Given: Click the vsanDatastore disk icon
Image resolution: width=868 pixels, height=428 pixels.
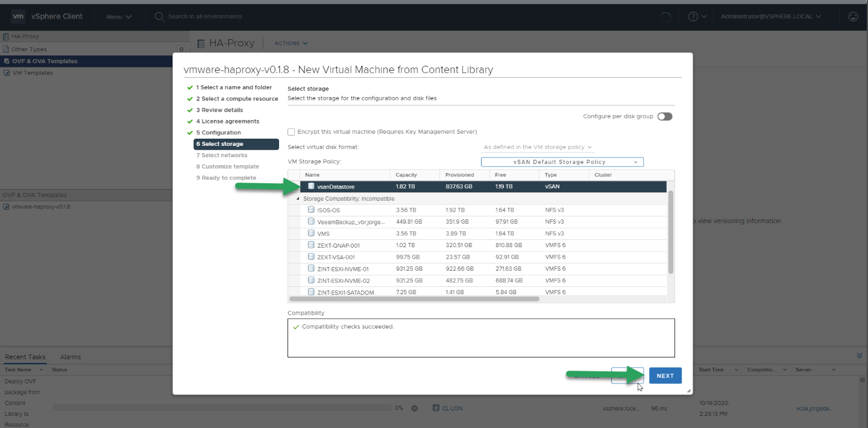Looking at the screenshot, I should pos(311,186).
